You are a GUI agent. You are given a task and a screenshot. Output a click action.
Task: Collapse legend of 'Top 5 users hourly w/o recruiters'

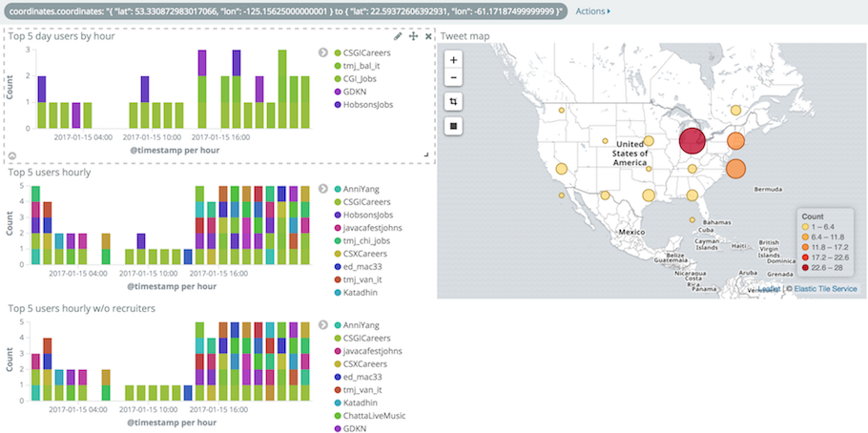coord(323,326)
